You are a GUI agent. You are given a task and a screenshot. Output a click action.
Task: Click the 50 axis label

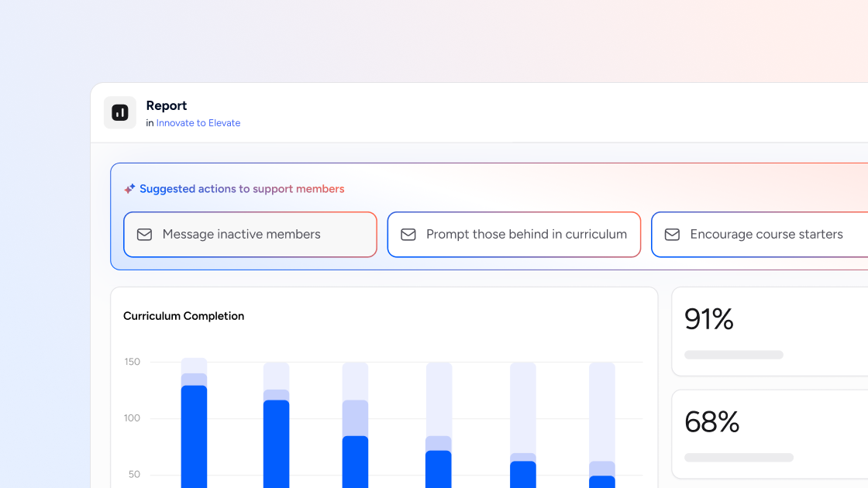tap(135, 475)
